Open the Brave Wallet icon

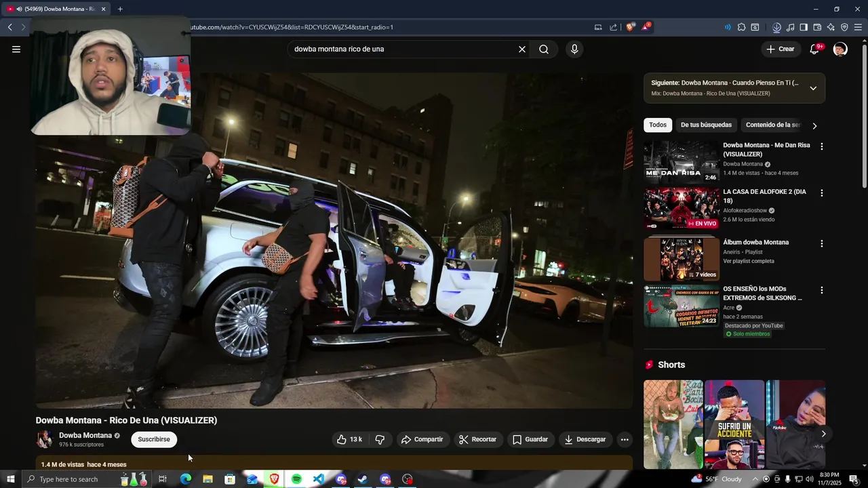coord(817,27)
